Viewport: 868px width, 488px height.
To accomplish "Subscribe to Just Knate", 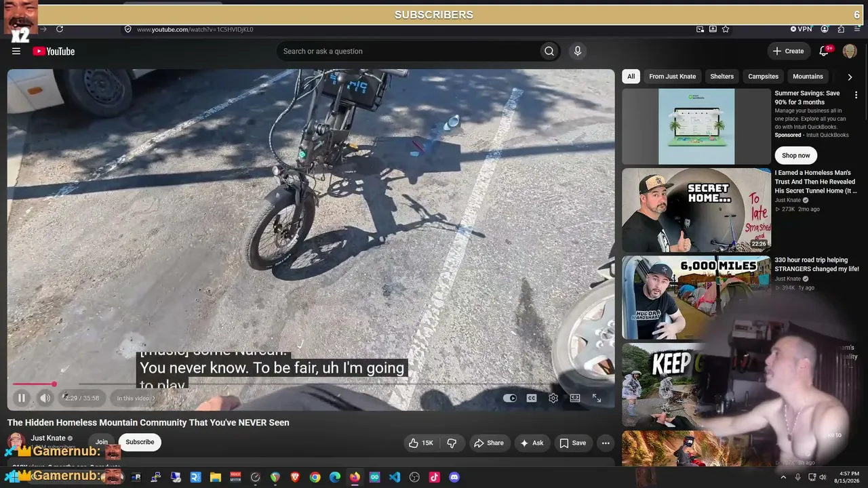I will 140,442.
